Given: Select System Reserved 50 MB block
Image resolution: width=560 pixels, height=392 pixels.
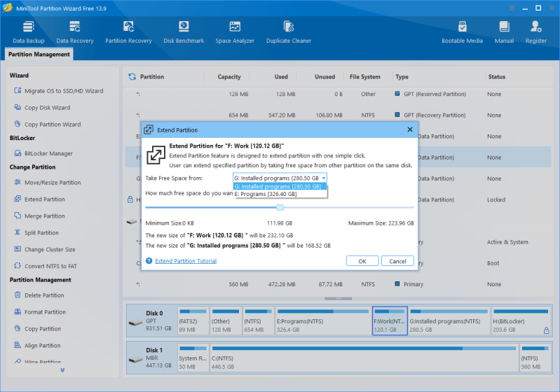Looking at the screenshot, I should (x=193, y=358).
